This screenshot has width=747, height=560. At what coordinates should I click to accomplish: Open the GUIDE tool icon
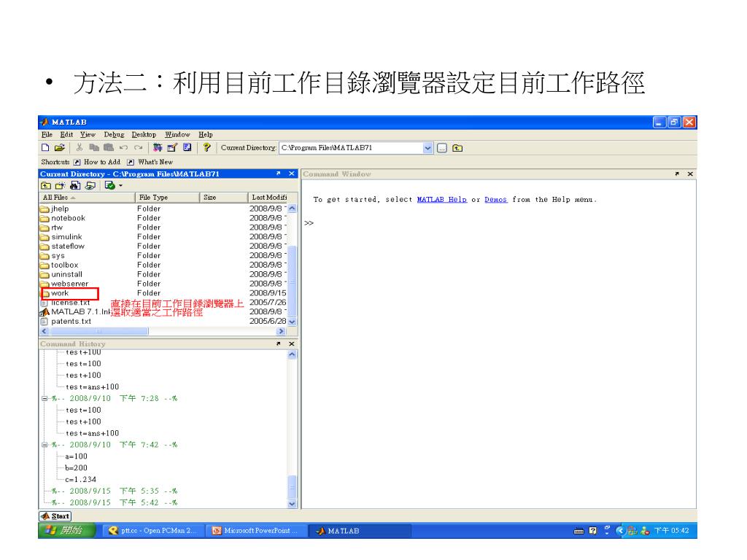(x=172, y=147)
